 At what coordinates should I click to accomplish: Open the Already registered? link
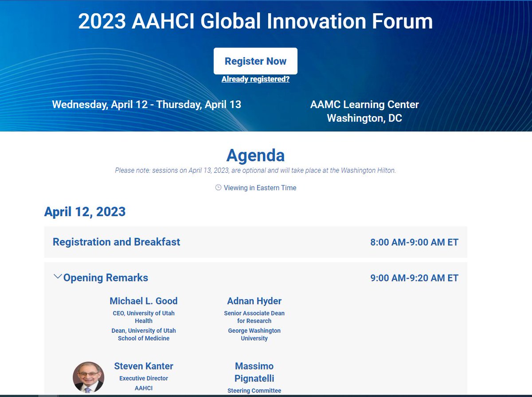tap(255, 79)
